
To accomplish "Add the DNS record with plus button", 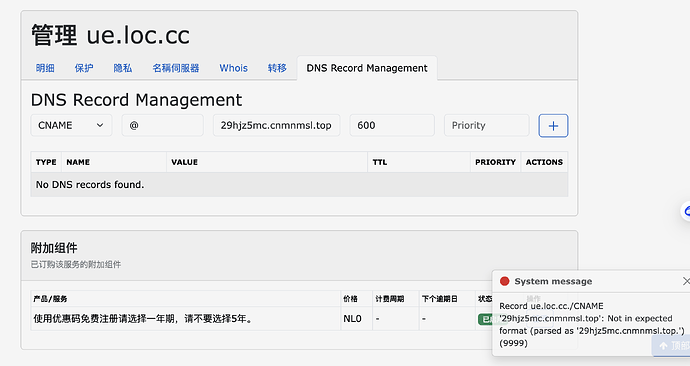I will click(x=553, y=126).
